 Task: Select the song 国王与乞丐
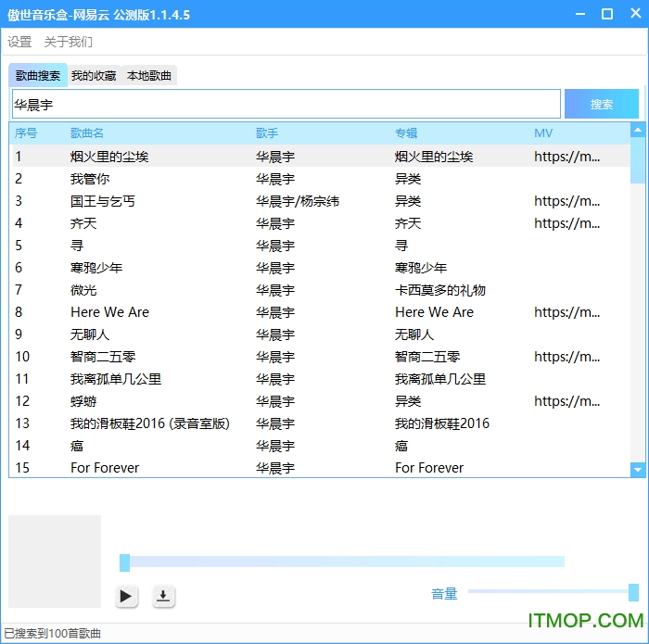[x=103, y=201]
